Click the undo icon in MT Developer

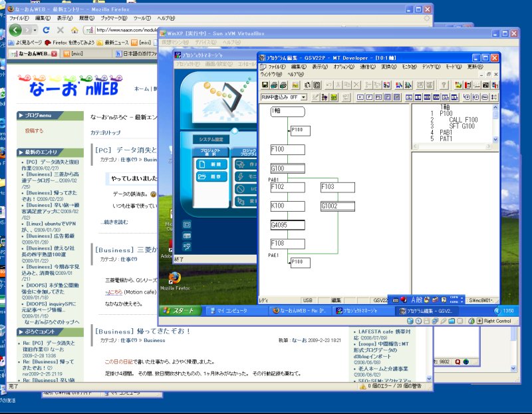pos(329,85)
